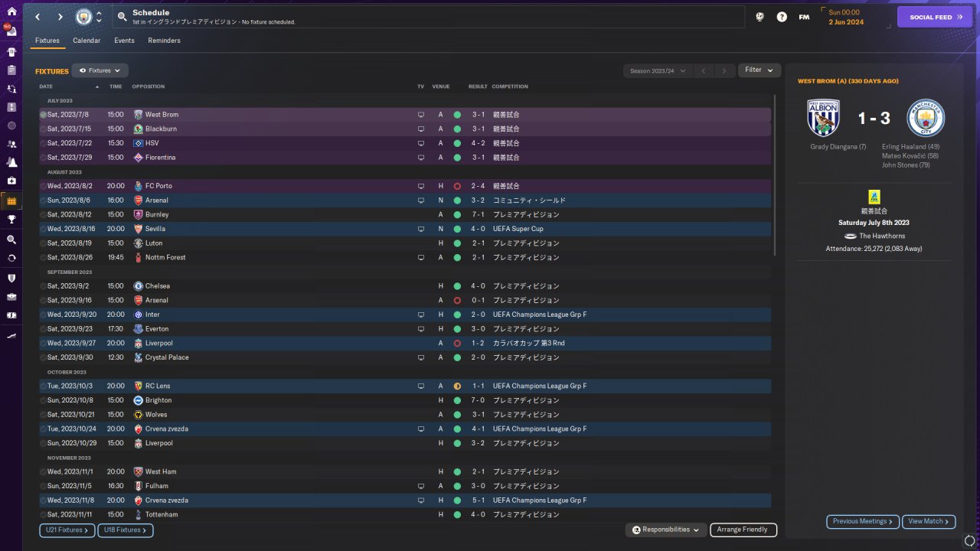This screenshot has height=551, width=980.
Task: Switch to the Fixtures tab
Action: point(47,41)
